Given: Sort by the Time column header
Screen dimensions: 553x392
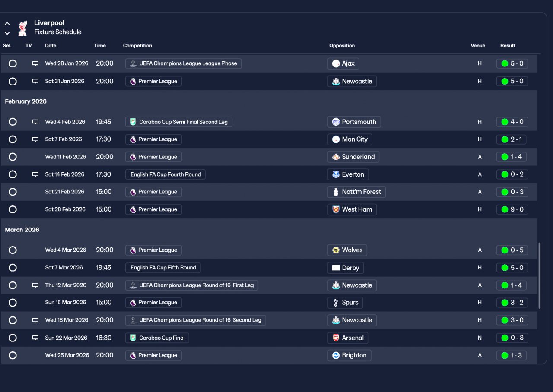Looking at the screenshot, I should point(100,46).
